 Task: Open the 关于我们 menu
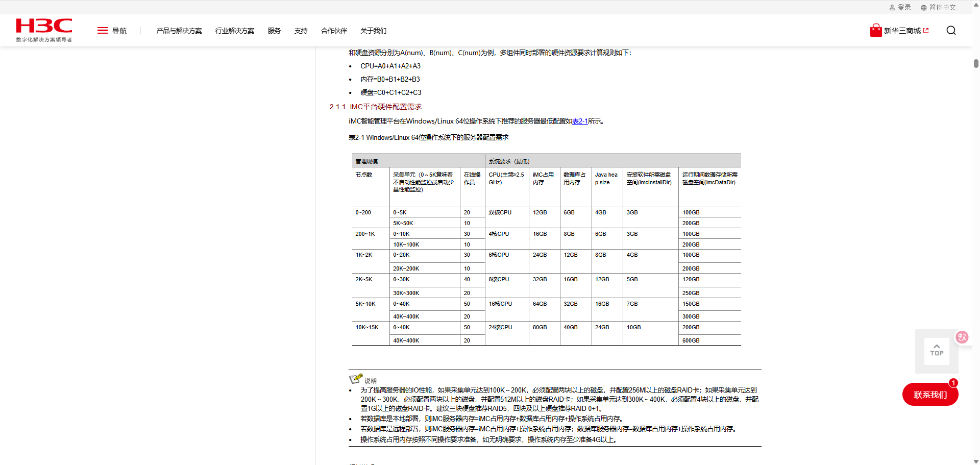coord(373,31)
